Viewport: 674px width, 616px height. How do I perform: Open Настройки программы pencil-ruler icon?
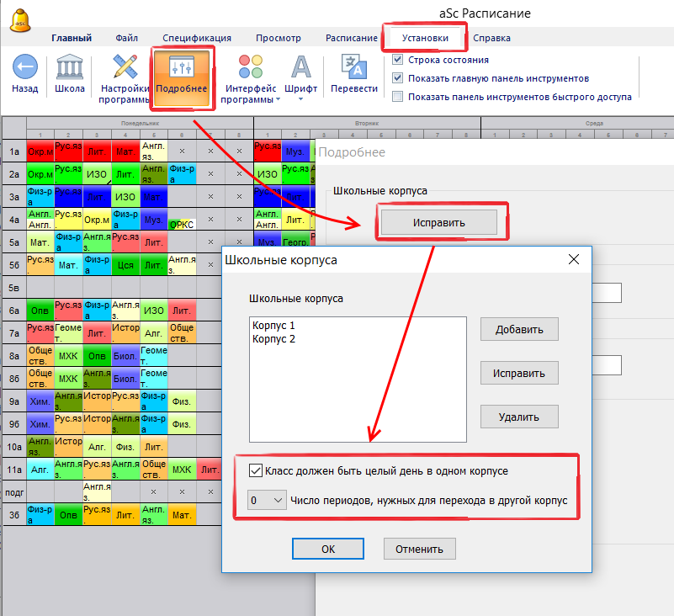[x=125, y=68]
